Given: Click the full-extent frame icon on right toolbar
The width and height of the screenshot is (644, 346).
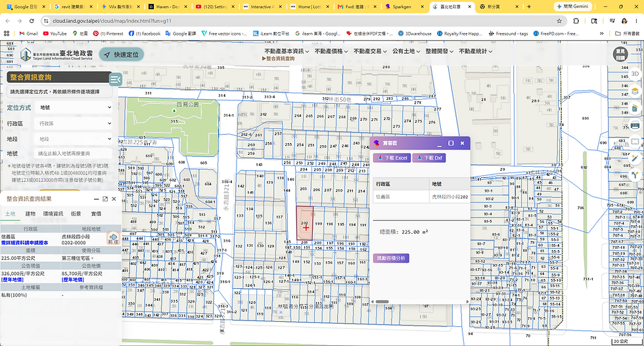Looking at the screenshot, I should click(x=635, y=142).
